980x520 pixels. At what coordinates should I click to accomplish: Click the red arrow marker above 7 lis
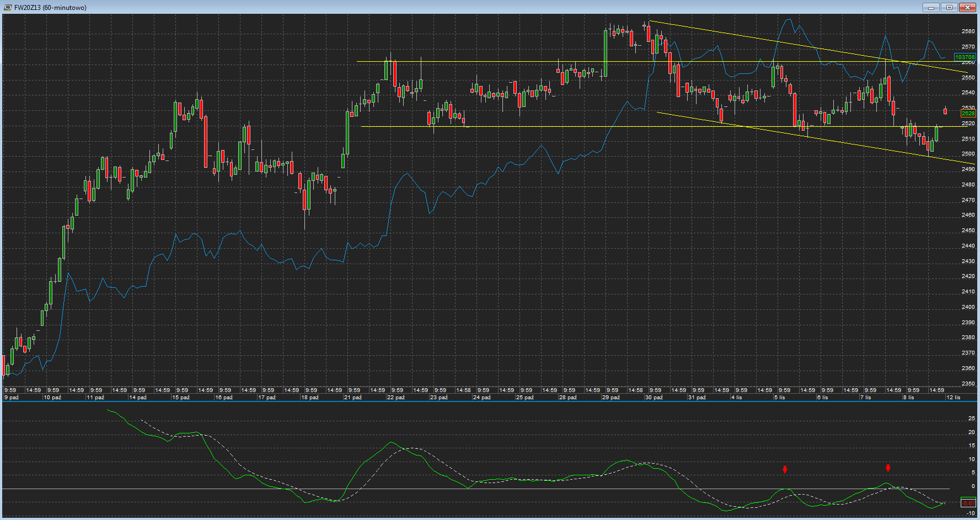coord(888,468)
